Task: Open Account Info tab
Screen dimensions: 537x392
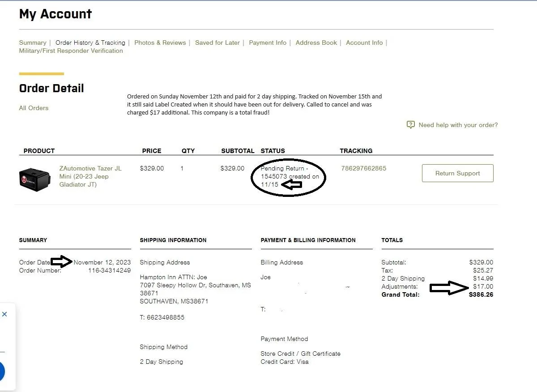Action: [364, 43]
